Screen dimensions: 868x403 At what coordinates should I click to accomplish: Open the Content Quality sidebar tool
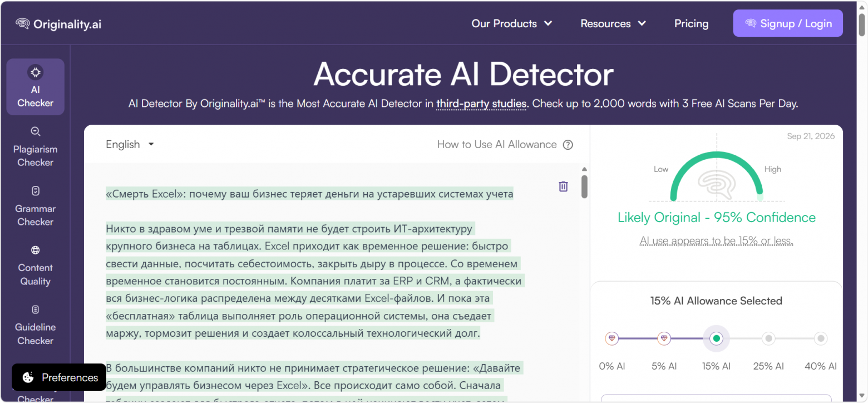(x=36, y=266)
